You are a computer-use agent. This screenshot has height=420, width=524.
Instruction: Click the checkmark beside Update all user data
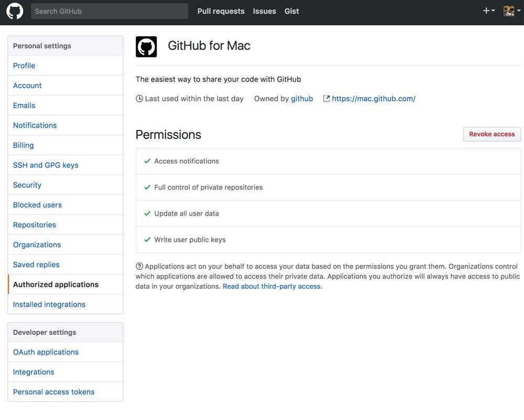(x=147, y=213)
